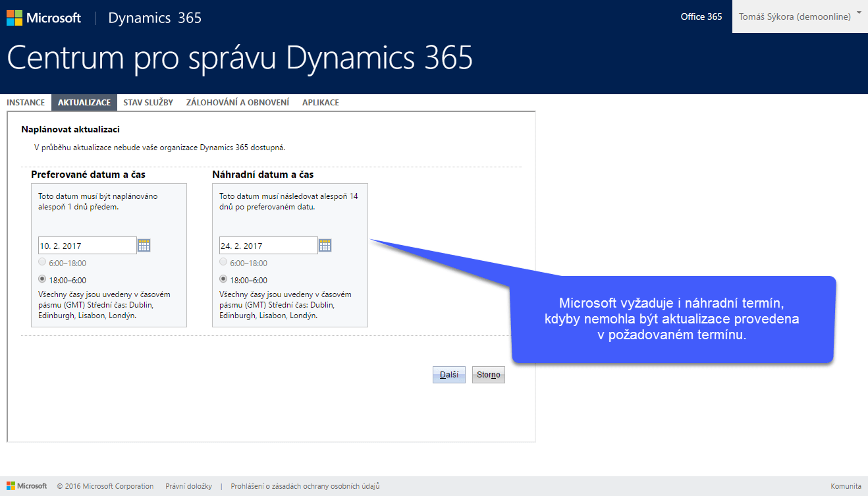Select 6:00–18:00 under Preferované datum
Viewport: 868px width, 496px height.
pyautogui.click(x=43, y=263)
